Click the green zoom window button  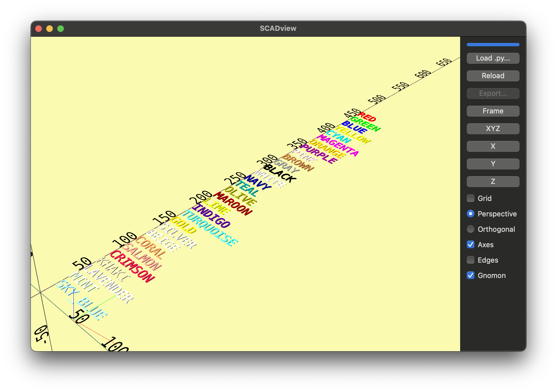[x=61, y=29]
